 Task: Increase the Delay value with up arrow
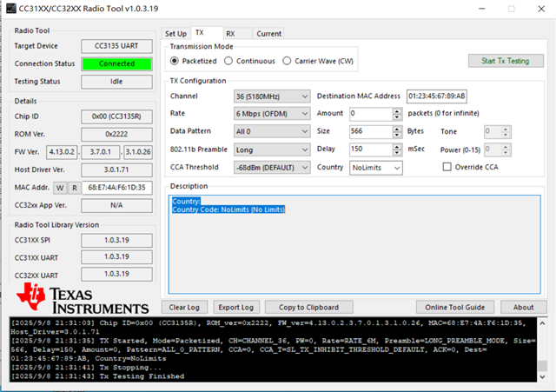click(397, 146)
